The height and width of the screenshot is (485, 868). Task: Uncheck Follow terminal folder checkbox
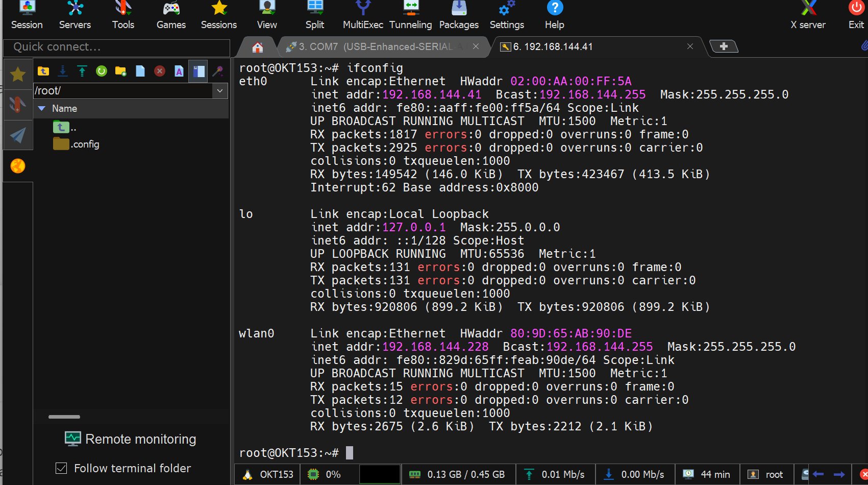(x=61, y=468)
